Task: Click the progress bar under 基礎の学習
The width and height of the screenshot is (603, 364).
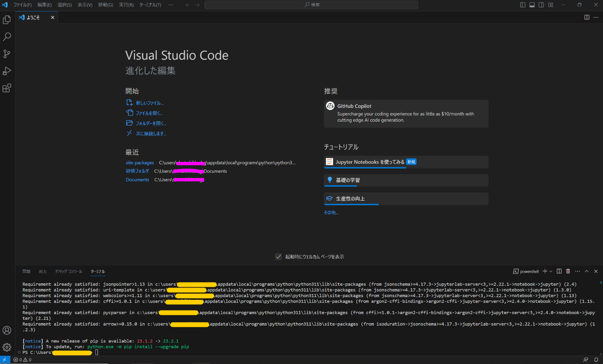Action: (x=340, y=186)
